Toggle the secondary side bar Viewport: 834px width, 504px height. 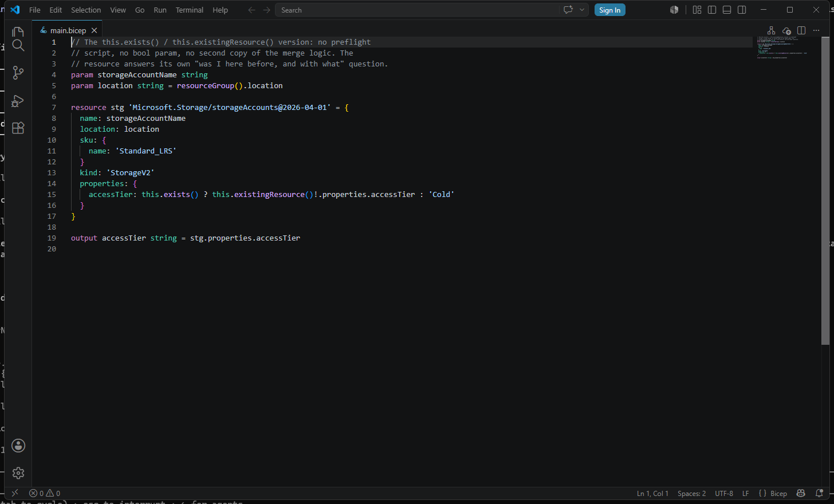pos(742,10)
